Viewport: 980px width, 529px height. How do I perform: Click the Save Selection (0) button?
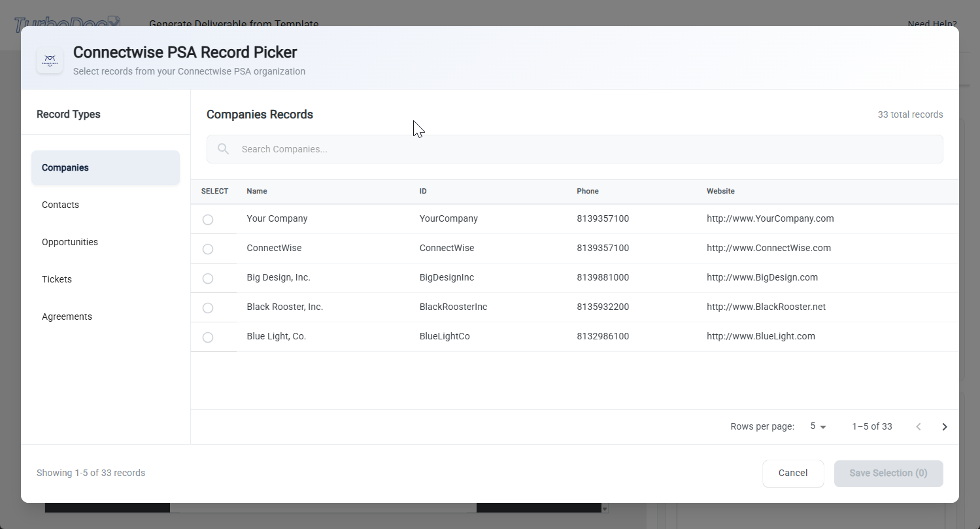888,473
